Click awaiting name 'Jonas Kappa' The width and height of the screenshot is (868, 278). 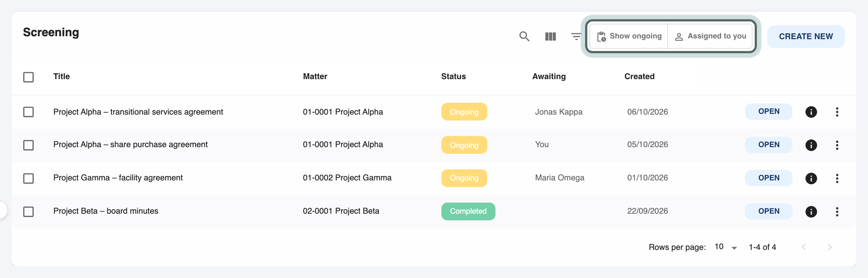point(559,112)
